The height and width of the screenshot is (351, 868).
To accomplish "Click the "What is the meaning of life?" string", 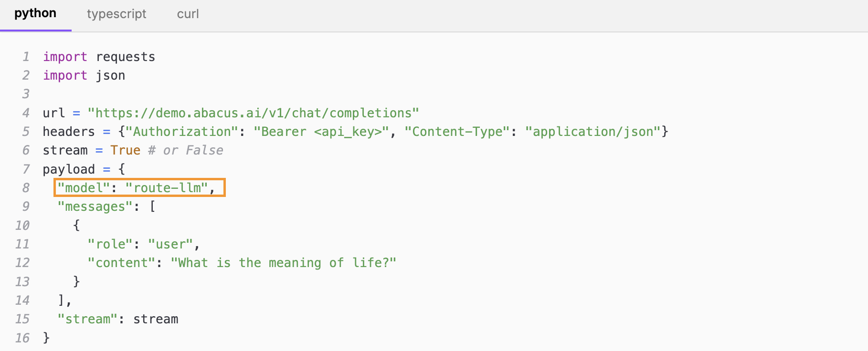I will tap(284, 263).
